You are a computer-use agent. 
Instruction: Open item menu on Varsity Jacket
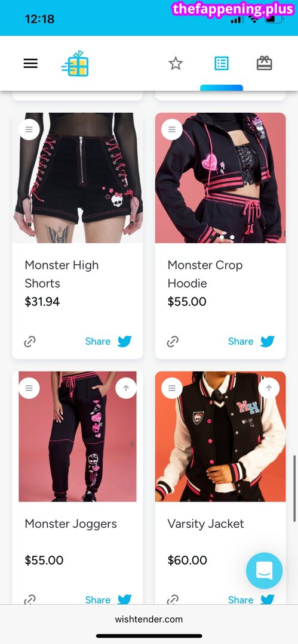click(x=172, y=388)
